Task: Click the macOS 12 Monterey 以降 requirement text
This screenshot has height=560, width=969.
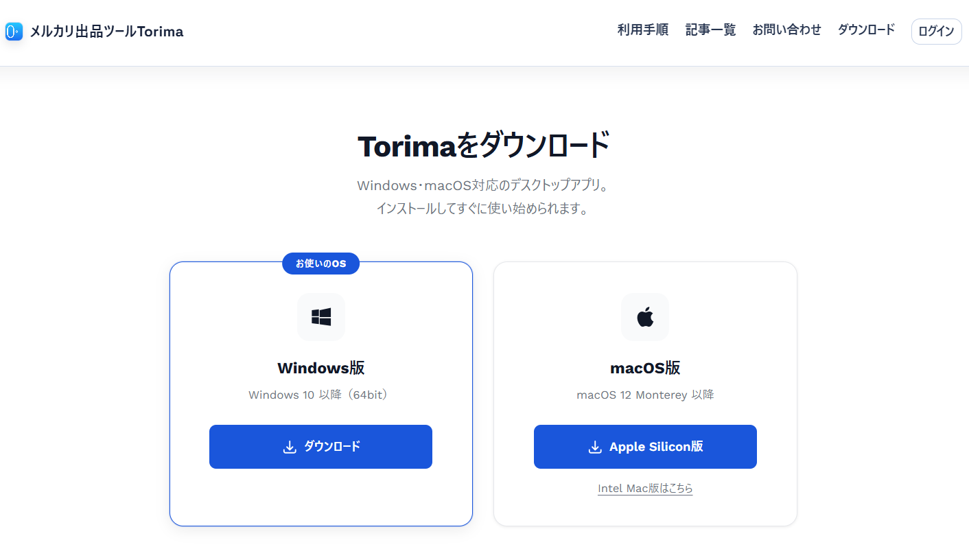Action: (645, 395)
